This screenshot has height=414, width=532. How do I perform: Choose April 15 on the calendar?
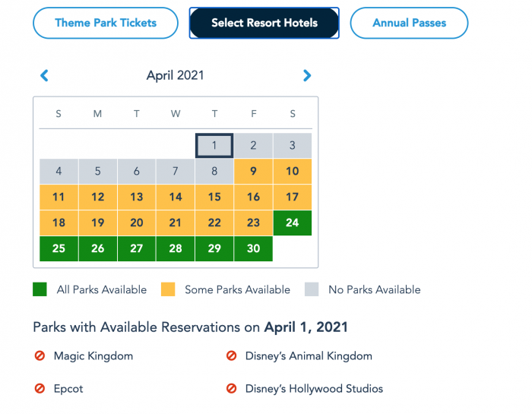214,197
